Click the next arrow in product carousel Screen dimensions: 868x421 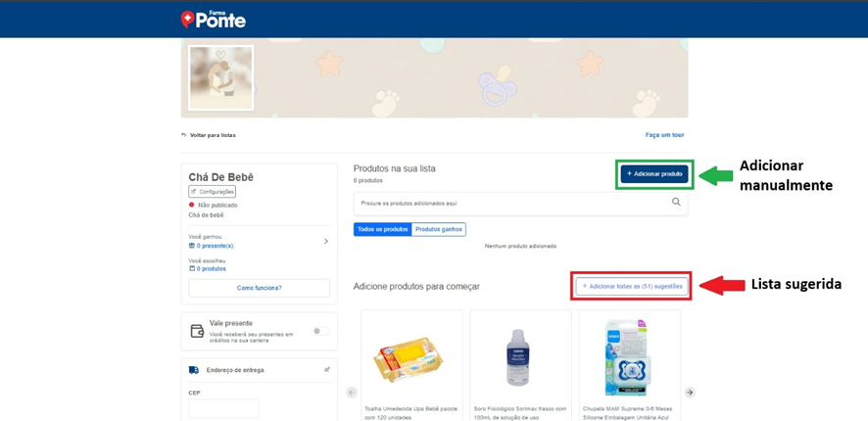click(x=690, y=393)
